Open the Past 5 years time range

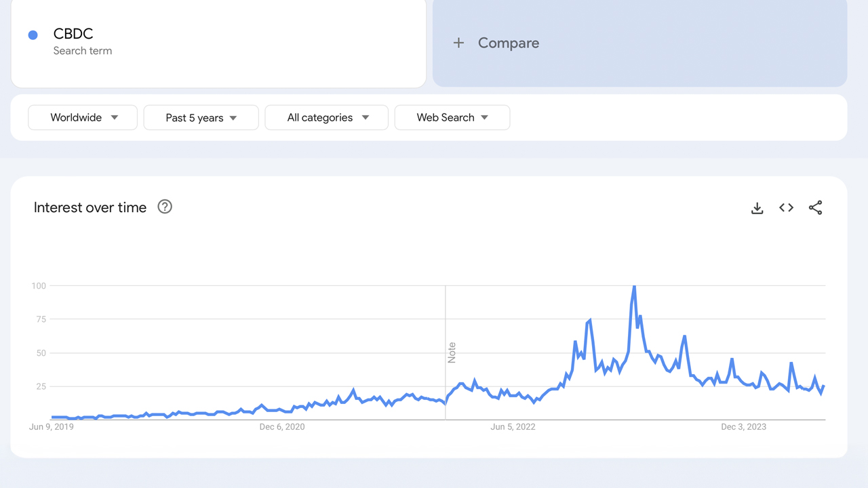pyautogui.click(x=201, y=117)
